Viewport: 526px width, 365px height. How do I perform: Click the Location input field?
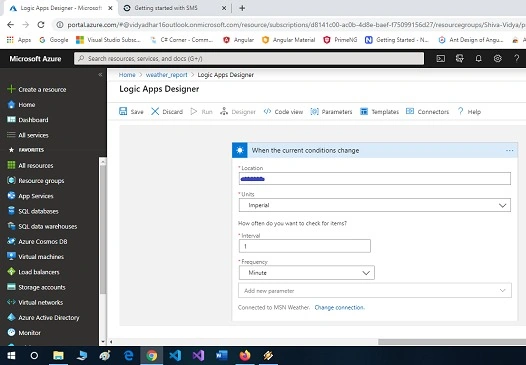point(375,178)
